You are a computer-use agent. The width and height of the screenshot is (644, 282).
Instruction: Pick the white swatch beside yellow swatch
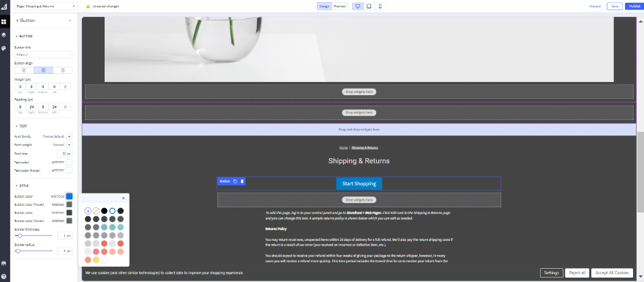pos(104,260)
